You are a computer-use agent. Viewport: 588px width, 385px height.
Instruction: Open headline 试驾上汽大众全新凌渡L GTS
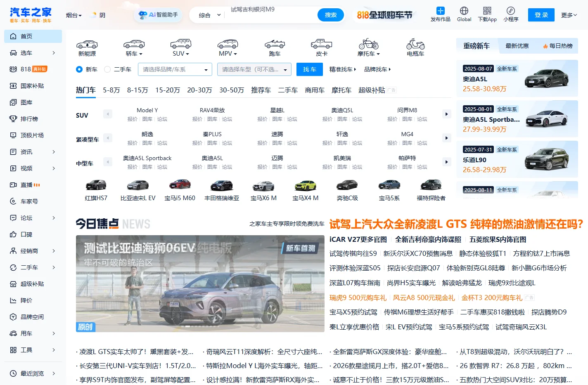pos(456,224)
